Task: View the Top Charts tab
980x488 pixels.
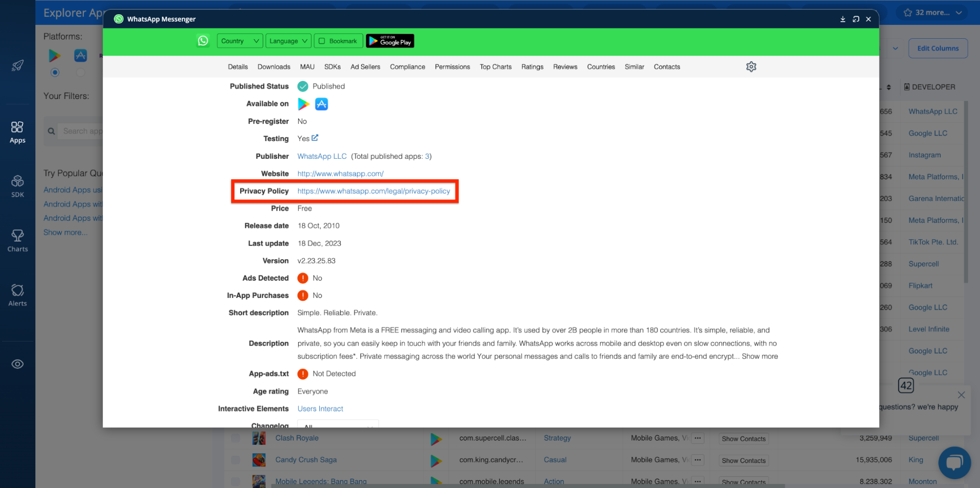Action: click(x=495, y=67)
